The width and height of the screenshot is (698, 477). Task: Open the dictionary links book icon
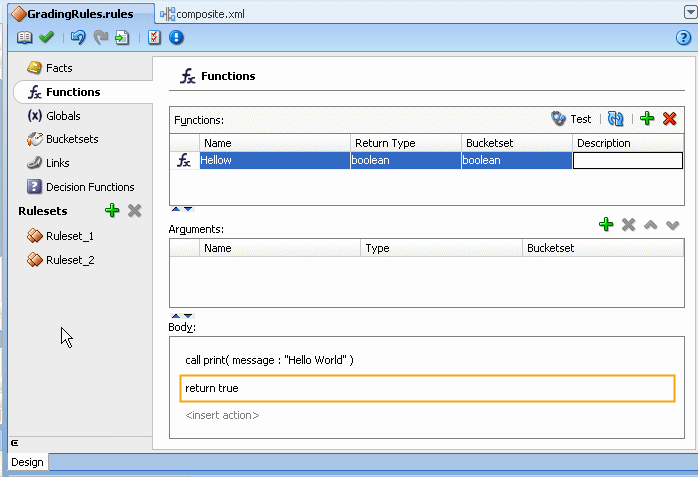(24, 37)
